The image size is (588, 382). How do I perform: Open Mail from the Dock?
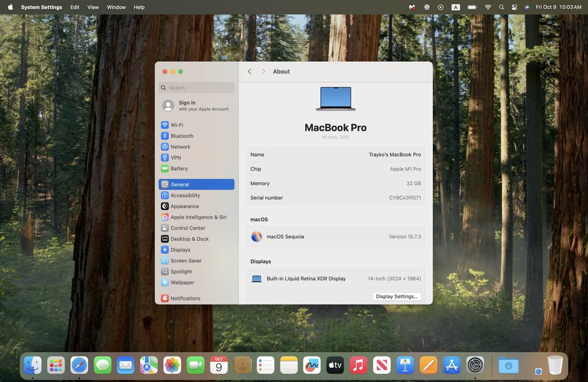click(126, 365)
